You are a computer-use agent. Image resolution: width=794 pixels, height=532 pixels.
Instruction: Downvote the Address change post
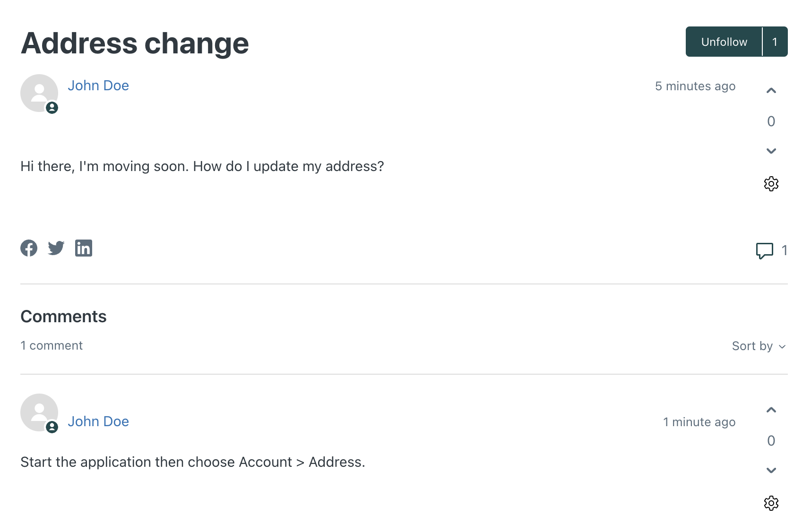pos(771,151)
